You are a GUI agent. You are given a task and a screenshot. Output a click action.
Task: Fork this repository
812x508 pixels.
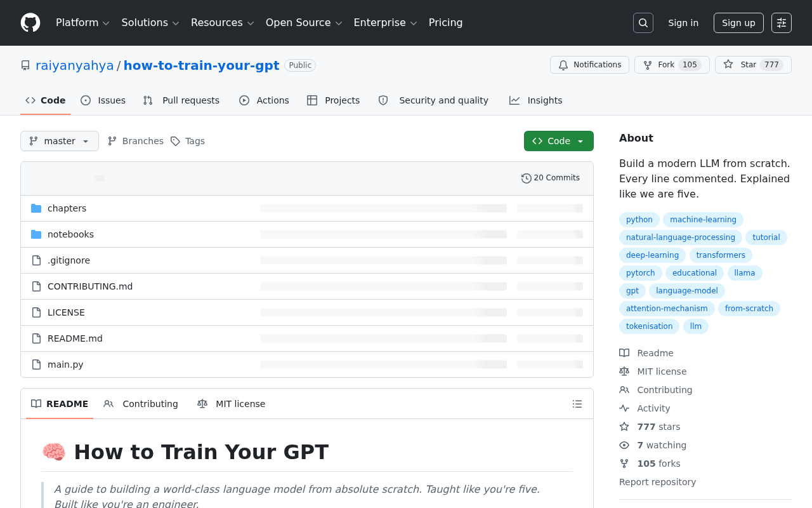(x=672, y=65)
